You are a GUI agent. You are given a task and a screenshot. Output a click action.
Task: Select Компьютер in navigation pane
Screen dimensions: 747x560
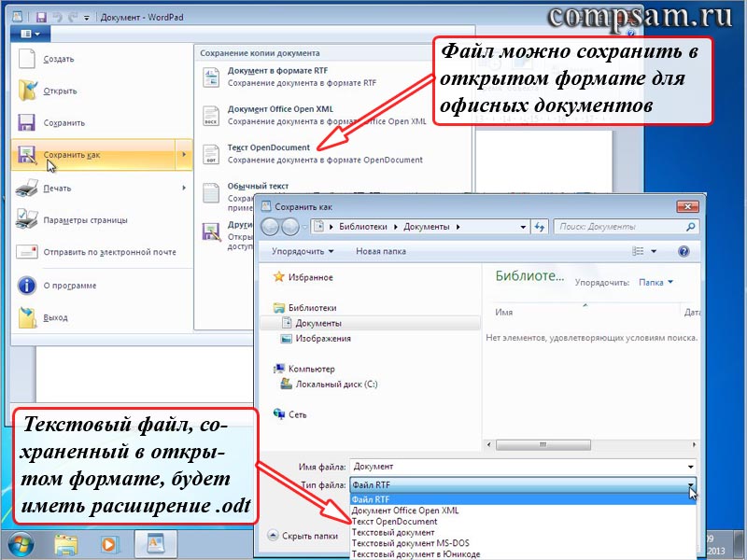pos(312,369)
